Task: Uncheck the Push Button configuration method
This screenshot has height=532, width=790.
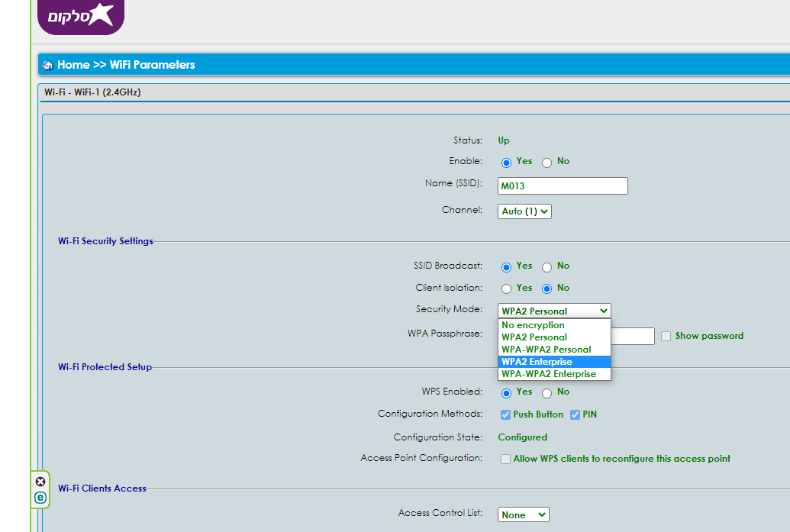Action: [x=505, y=414]
